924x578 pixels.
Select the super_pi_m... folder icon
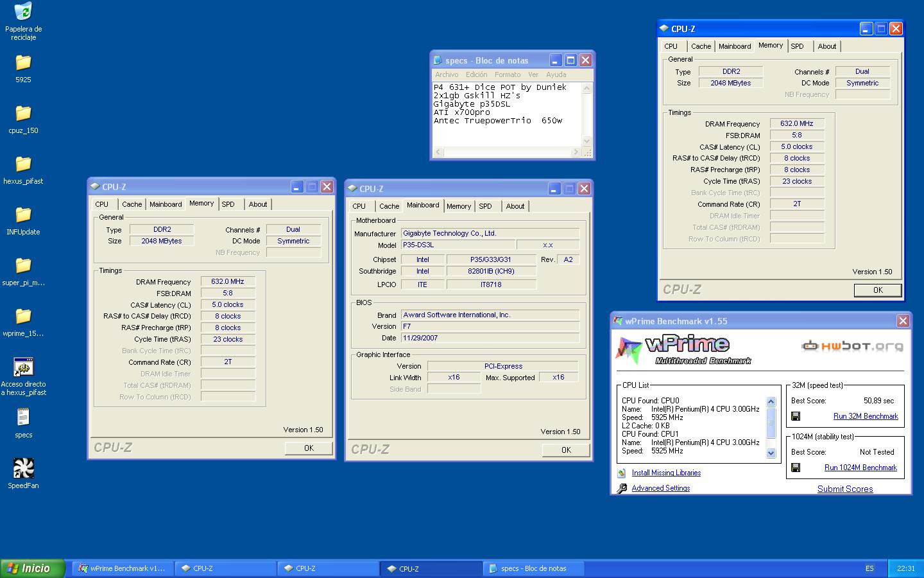click(x=23, y=266)
